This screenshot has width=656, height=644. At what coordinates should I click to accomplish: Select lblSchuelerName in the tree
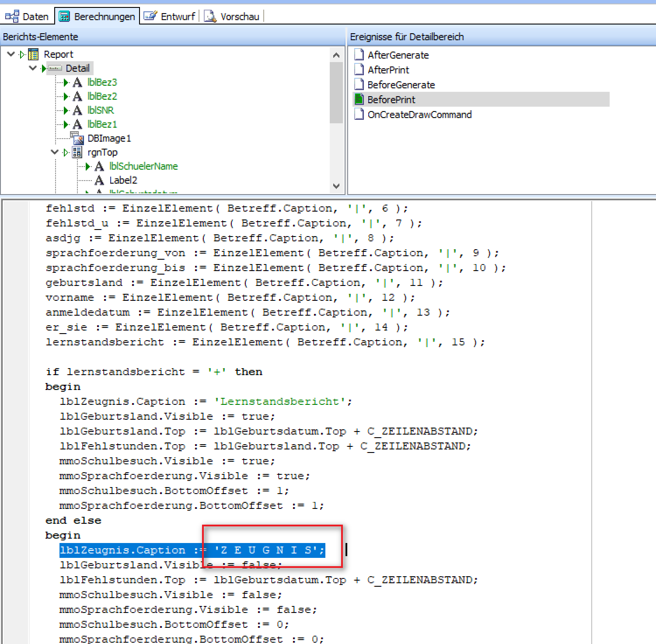[143, 166]
